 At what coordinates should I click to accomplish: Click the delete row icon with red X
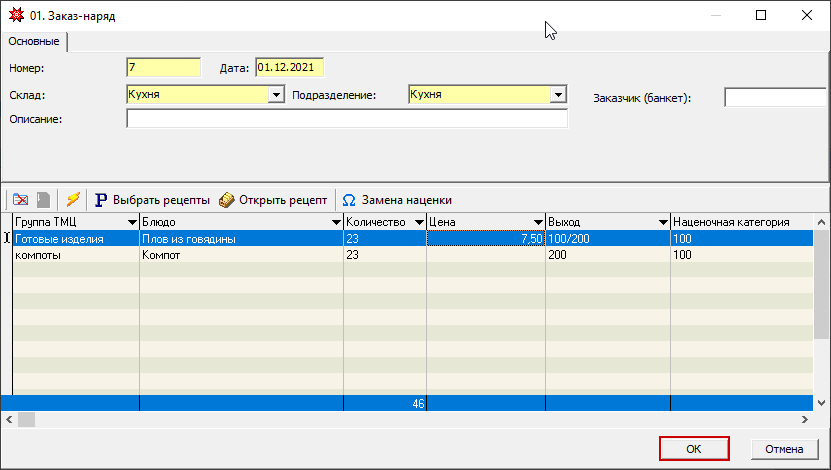point(20,199)
